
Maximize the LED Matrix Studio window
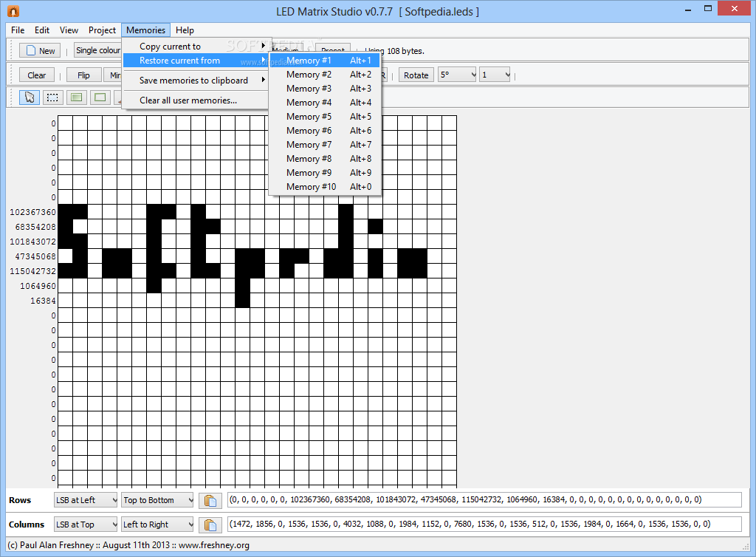(x=708, y=9)
